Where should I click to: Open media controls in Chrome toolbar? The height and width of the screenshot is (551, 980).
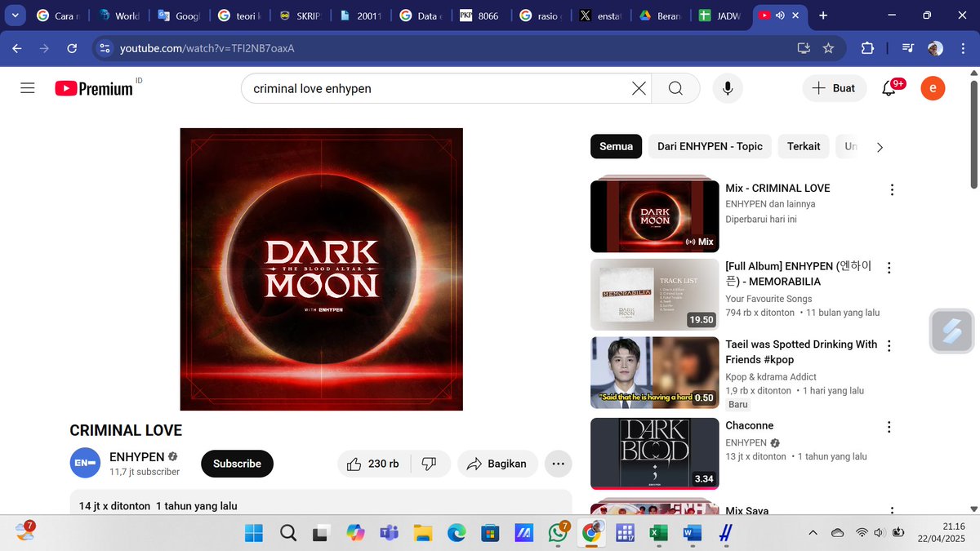[908, 48]
